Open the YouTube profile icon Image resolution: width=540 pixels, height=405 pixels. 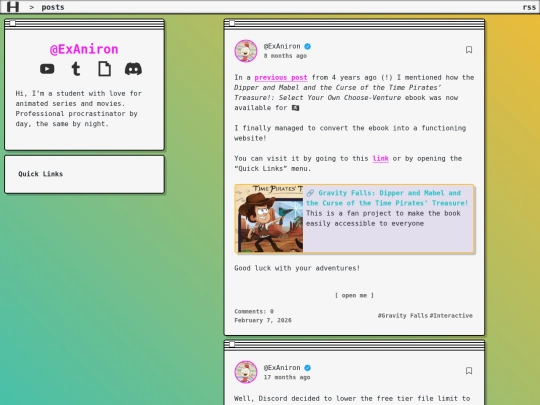click(47, 69)
